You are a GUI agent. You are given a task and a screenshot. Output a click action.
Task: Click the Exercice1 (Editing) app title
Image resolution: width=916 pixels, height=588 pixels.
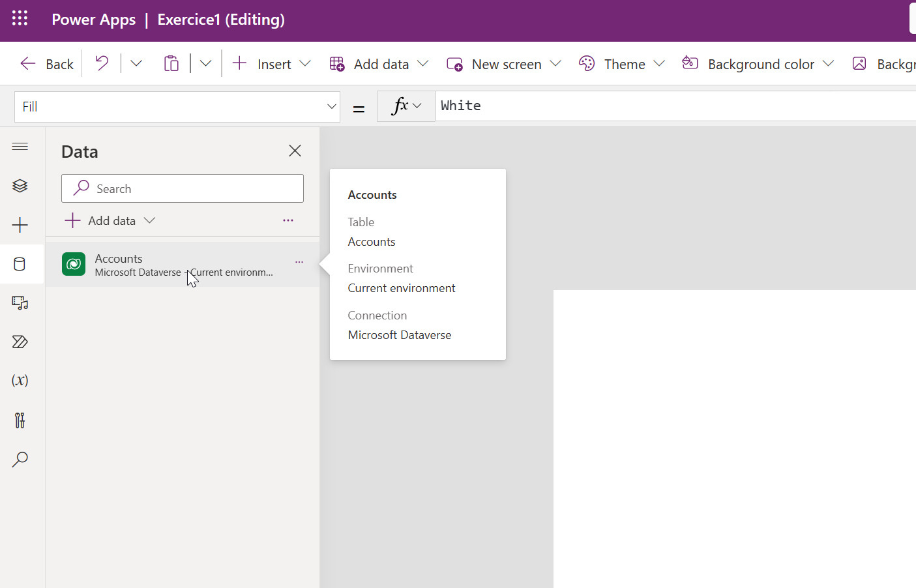coord(221,20)
